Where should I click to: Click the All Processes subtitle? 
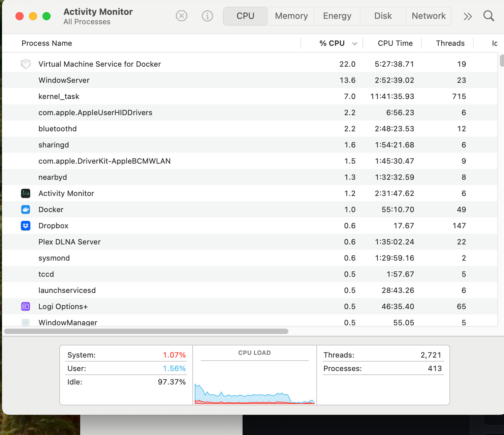pyautogui.click(x=87, y=22)
